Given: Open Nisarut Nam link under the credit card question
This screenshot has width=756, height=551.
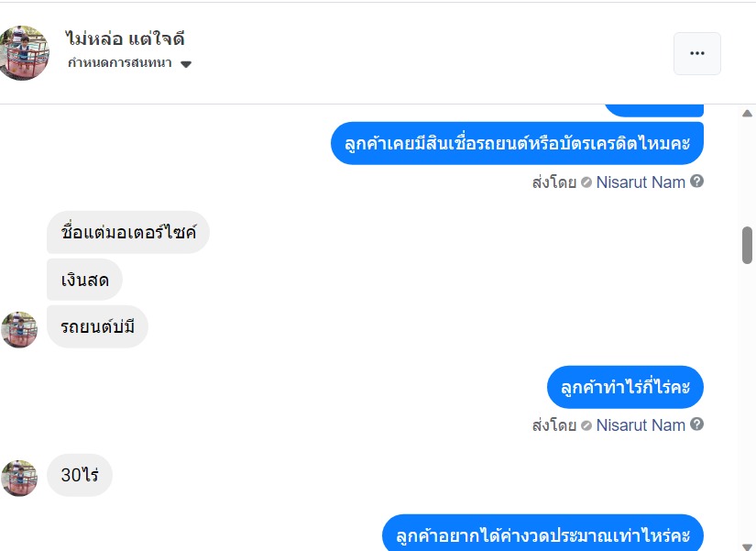Looking at the screenshot, I should [x=641, y=182].
